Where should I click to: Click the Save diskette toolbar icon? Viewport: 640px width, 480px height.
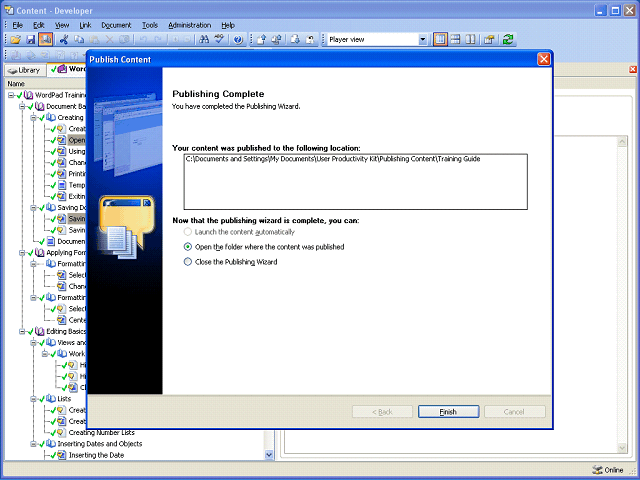click(31, 40)
